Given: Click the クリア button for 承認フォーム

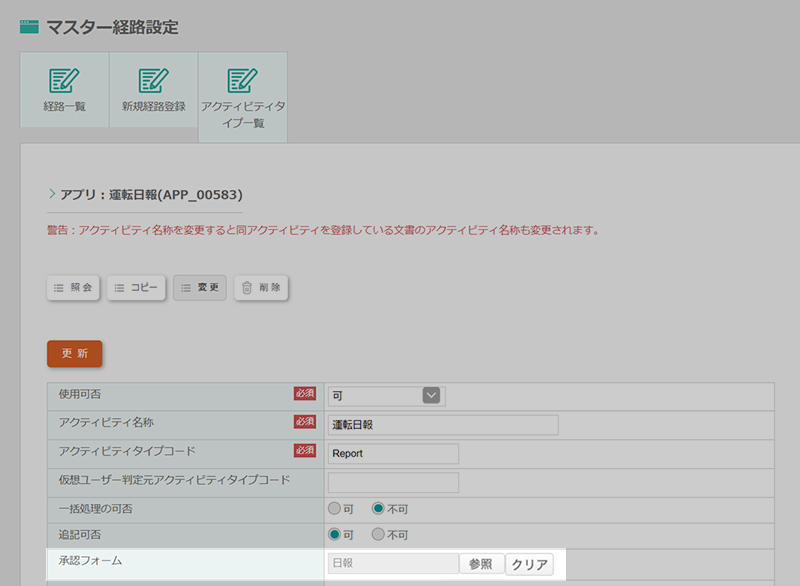Looking at the screenshot, I should 530,564.
